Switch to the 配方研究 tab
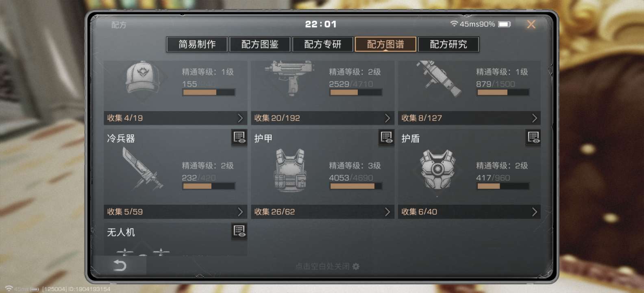The image size is (644, 293). click(x=448, y=44)
